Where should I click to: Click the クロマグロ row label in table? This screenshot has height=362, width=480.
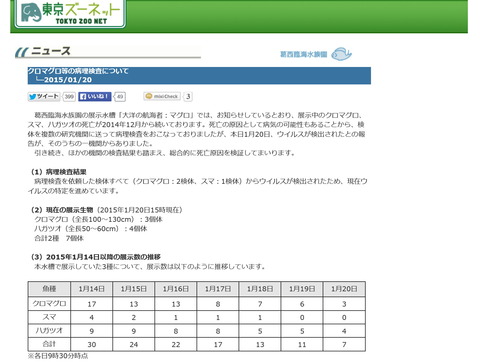coord(49,304)
